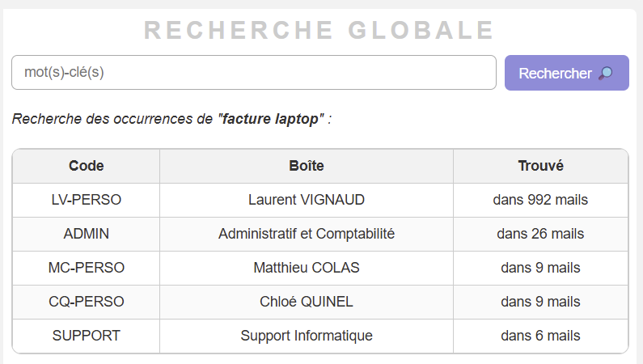Select the SUPPORT code cell
643x364 pixels.
[87, 336]
